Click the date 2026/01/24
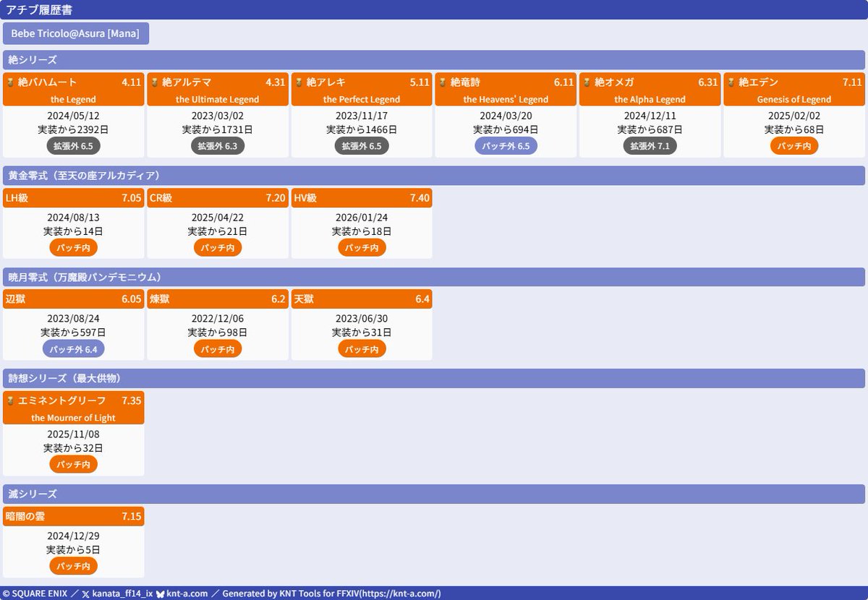The image size is (868, 600). pos(362,218)
